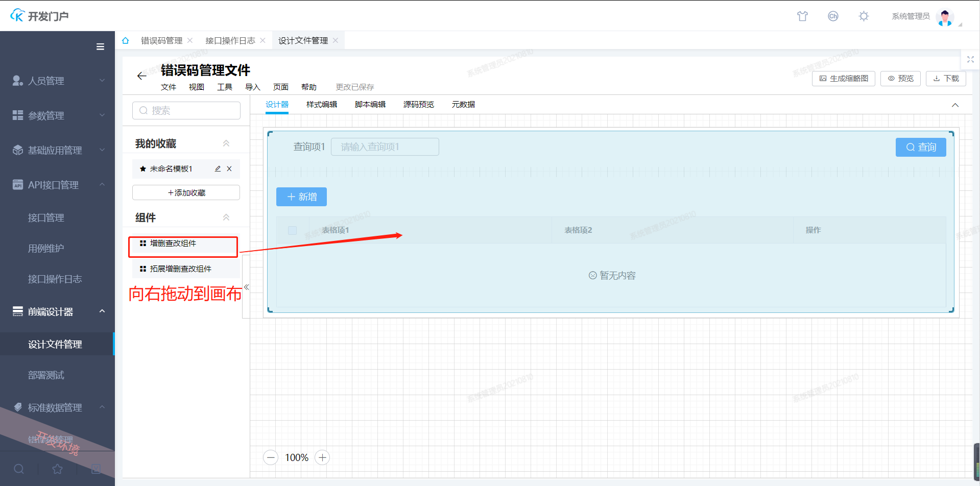Click the star icon in the sidebar footer
The width and height of the screenshot is (980, 486).
pyautogui.click(x=57, y=469)
